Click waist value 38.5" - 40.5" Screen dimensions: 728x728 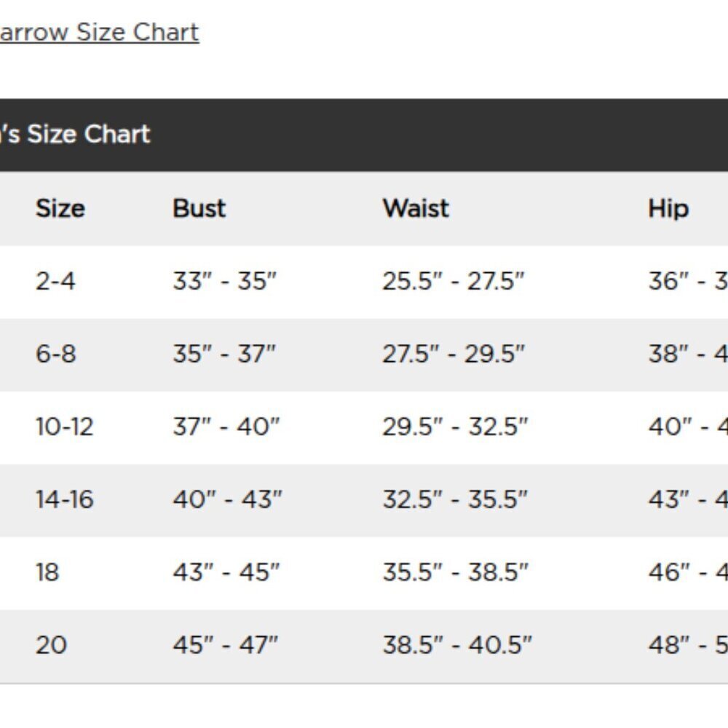(x=457, y=645)
